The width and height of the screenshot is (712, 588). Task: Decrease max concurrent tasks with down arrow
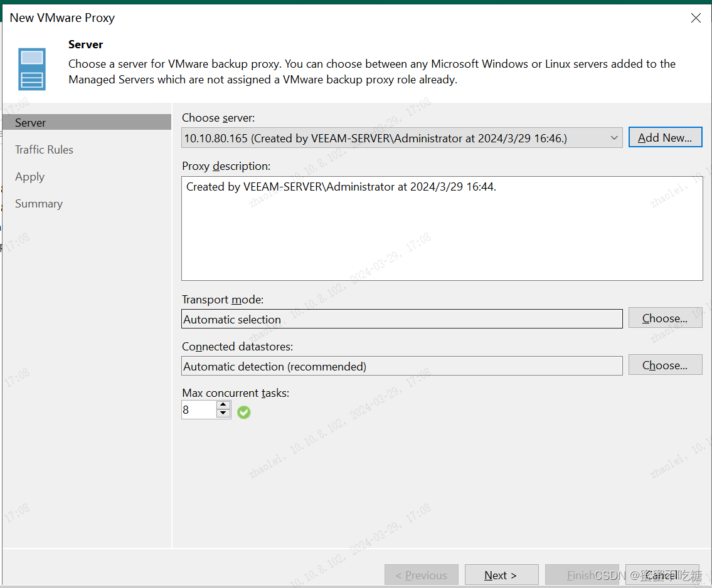(x=223, y=413)
